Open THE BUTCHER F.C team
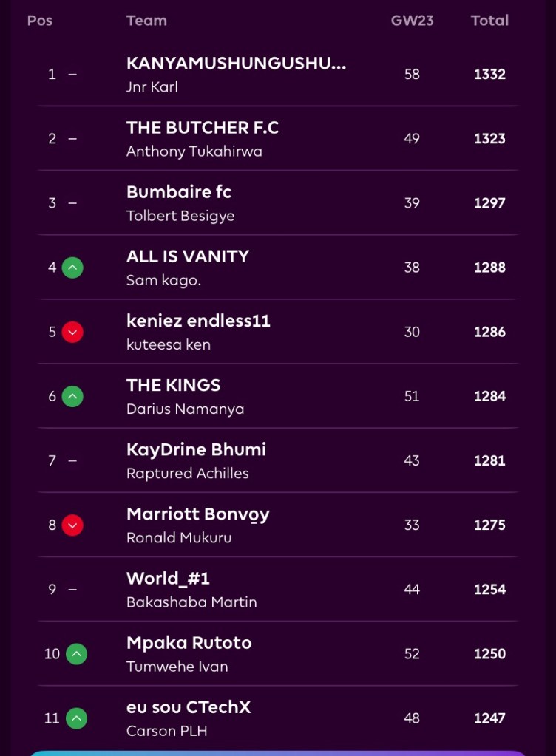This screenshot has height=756, width=556. (x=203, y=128)
